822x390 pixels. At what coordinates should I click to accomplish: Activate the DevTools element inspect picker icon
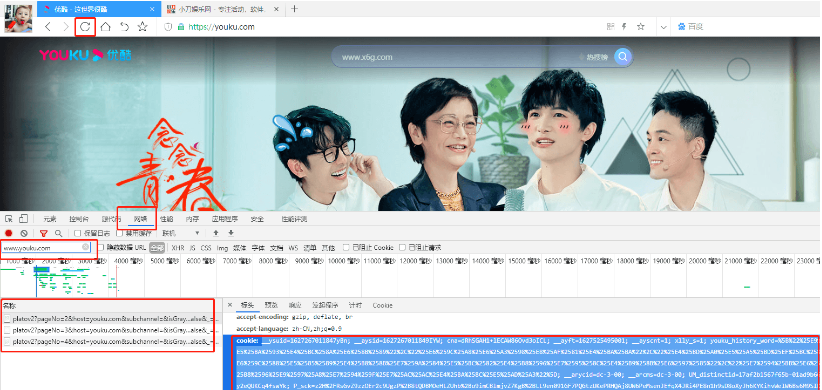pyautogui.click(x=9, y=219)
